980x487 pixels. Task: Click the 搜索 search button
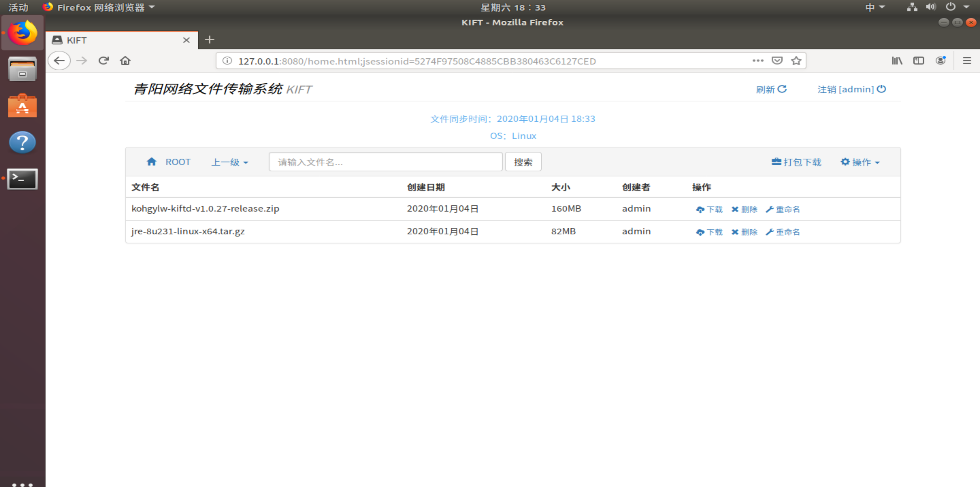pyautogui.click(x=523, y=162)
